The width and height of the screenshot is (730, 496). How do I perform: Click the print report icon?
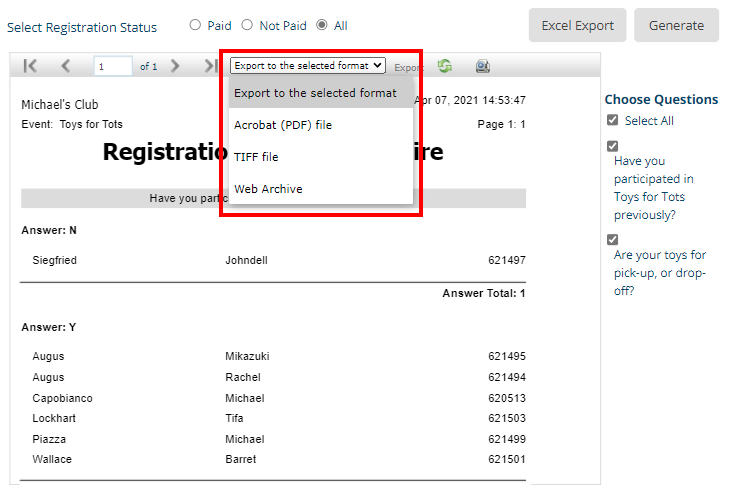483,66
